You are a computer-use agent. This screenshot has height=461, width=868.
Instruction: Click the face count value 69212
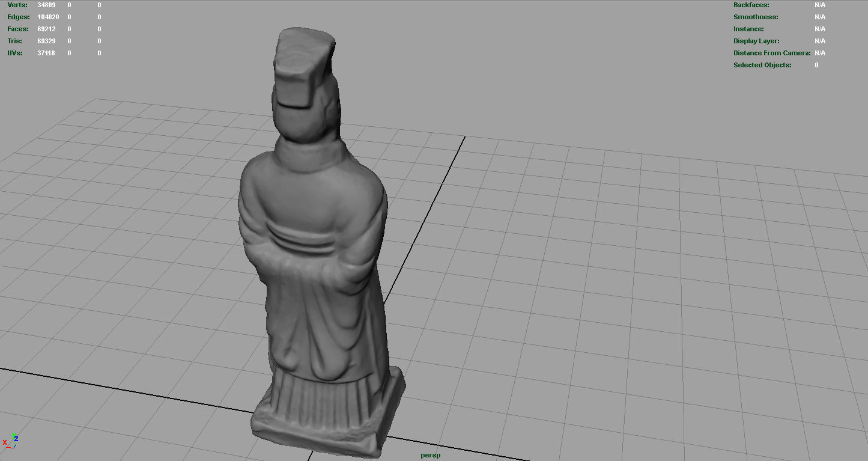pyautogui.click(x=46, y=29)
